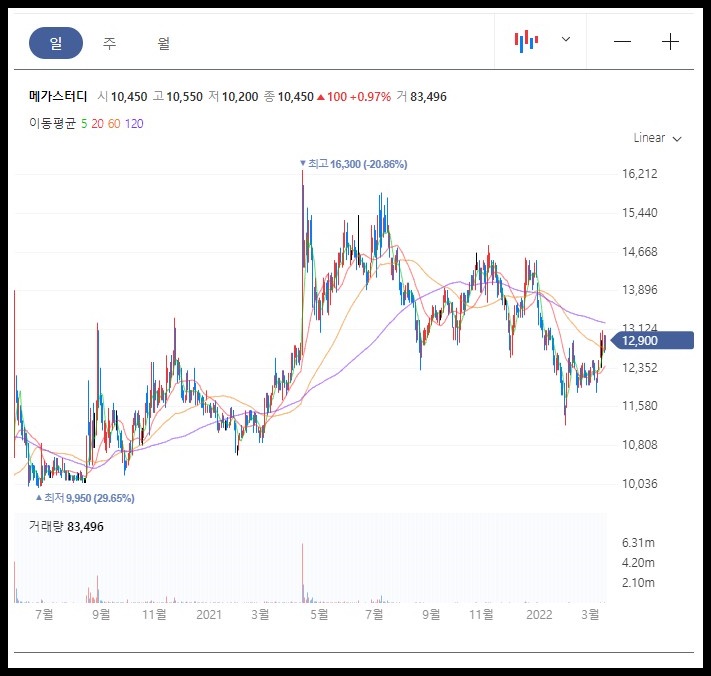This screenshot has height=676, width=711.
Task: Click the 16,212 price axis label
Action: point(639,174)
